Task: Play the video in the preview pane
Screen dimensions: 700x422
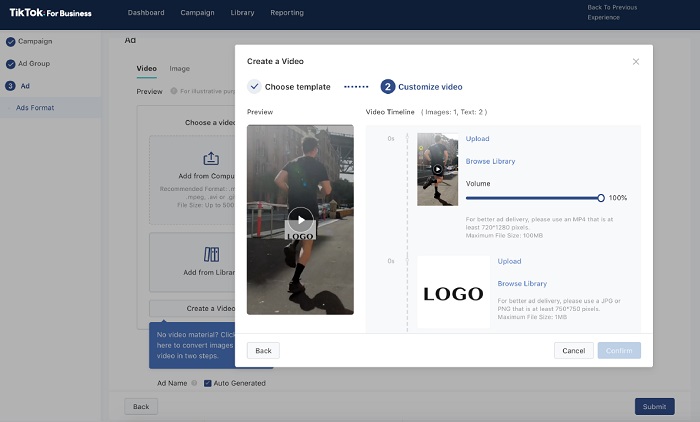Action: click(x=300, y=219)
